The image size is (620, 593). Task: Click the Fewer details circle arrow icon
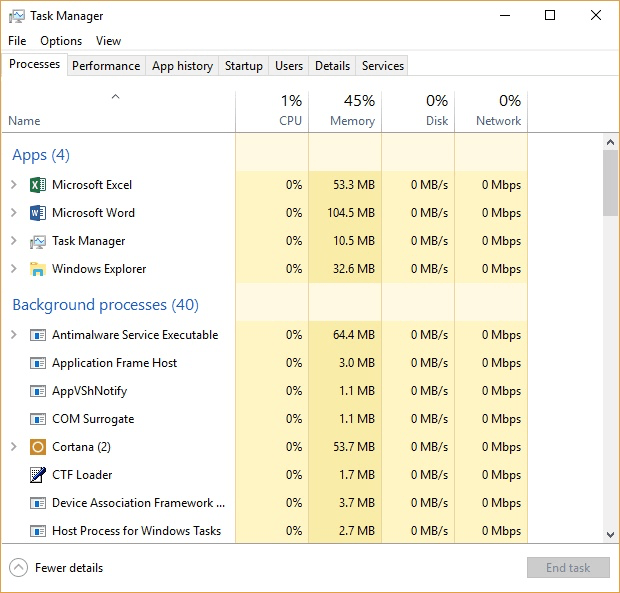click(x=19, y=568)
